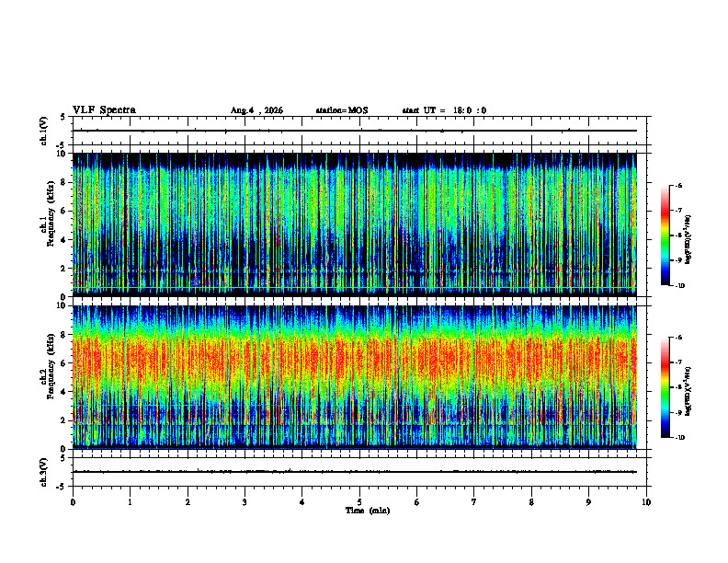Click time axis tick label "10"

[x=646, y=502]
